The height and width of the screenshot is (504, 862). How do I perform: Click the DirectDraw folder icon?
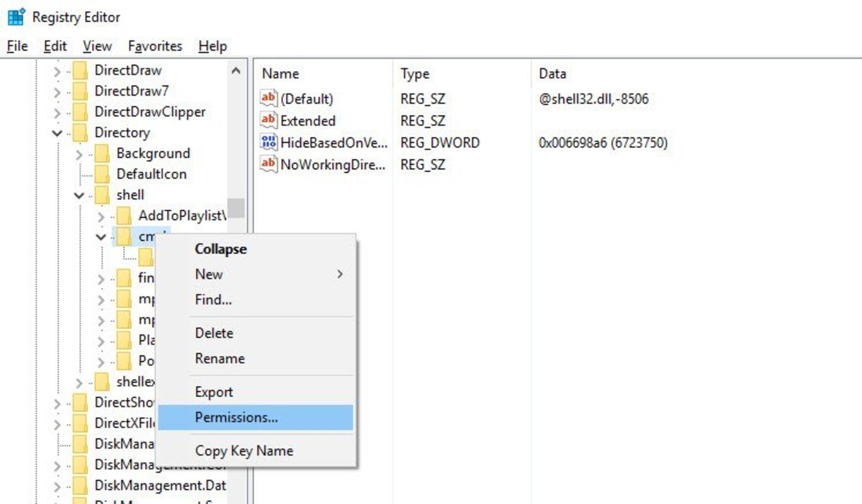(x=80, y=70)
